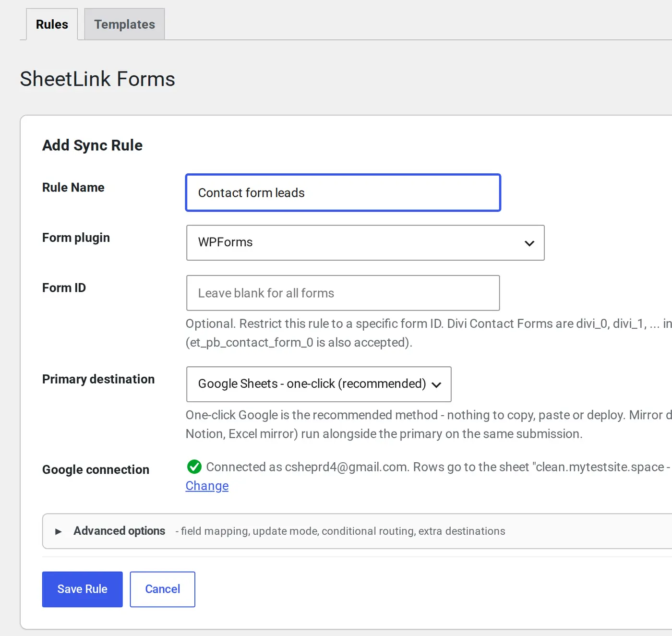
Task: Click the 'One-click Google is the recommended' description
Action: [429, 424]
